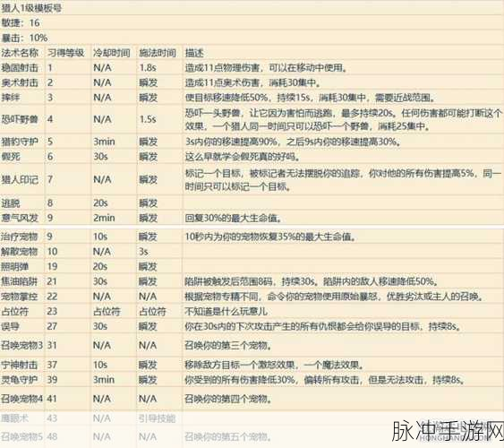
Task: Click the 1.5s cast time of 恐吓野兽
Action: click(148, 119)
